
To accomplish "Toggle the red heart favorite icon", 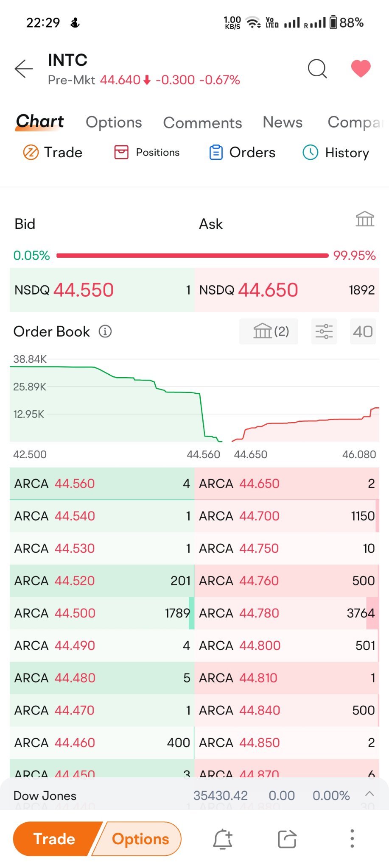I will (x=361, y=68).
